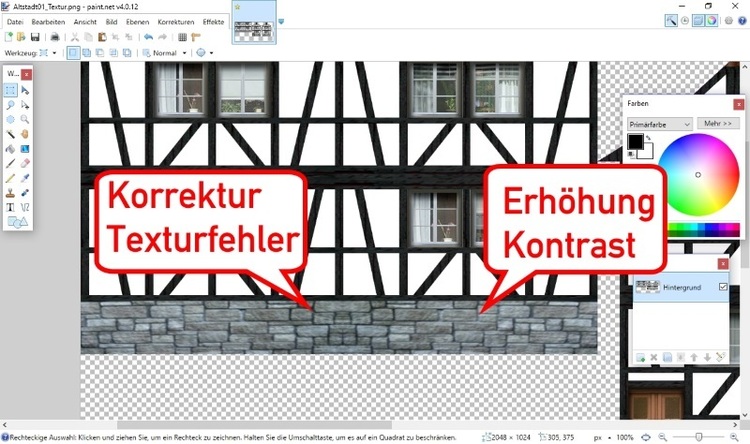The image size is (750, 444).
Task: Pick a color on the color wheel
Action: click(x=698, y=175)
